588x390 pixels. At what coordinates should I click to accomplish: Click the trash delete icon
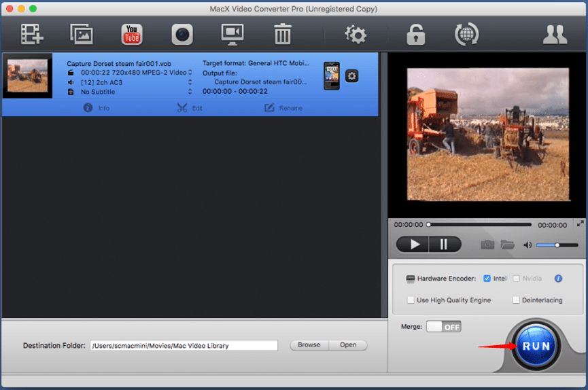click(283, 34)
